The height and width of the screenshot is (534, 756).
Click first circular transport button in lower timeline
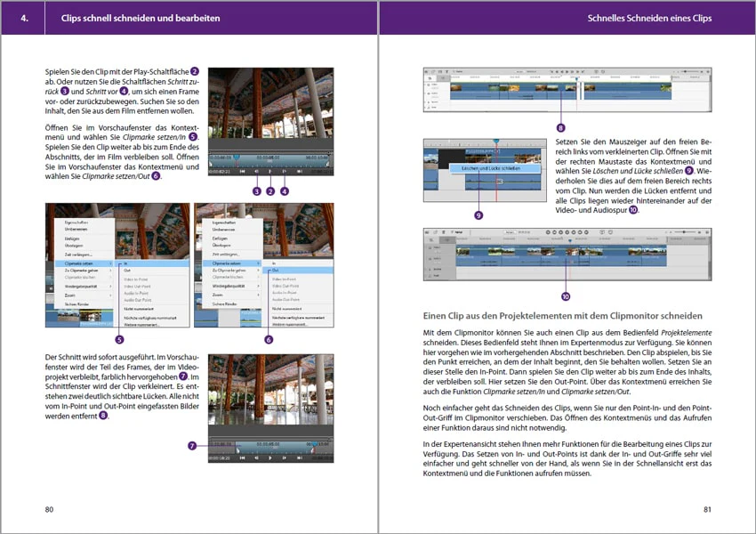[548, 232]
